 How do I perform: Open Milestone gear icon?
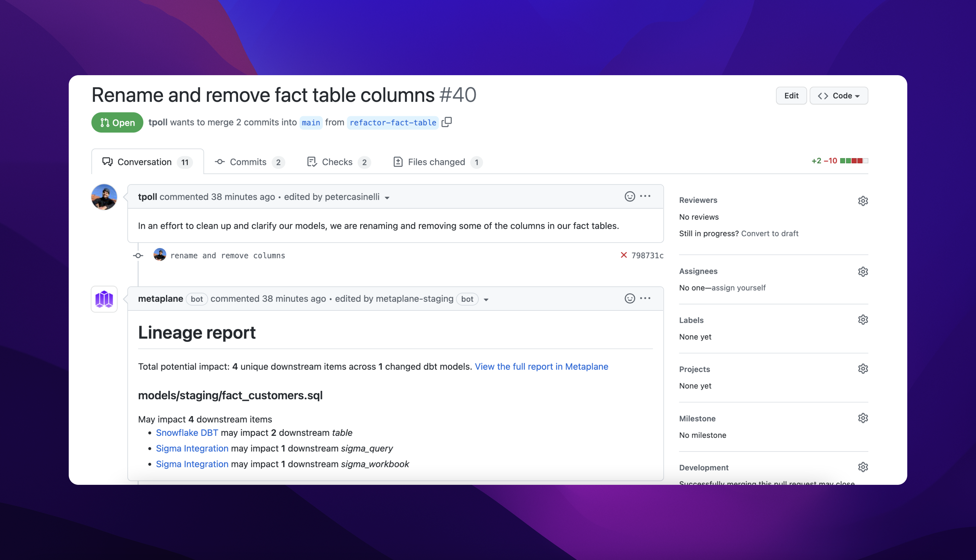863,418
